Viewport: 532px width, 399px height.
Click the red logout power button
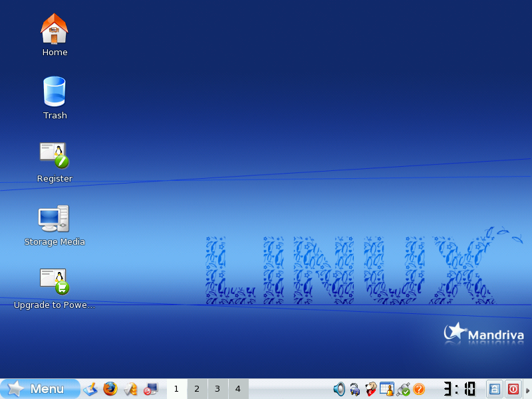[513, 389]
